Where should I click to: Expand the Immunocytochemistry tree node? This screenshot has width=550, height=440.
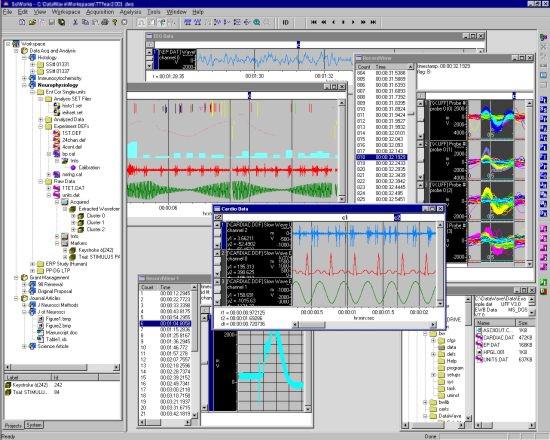24,78
